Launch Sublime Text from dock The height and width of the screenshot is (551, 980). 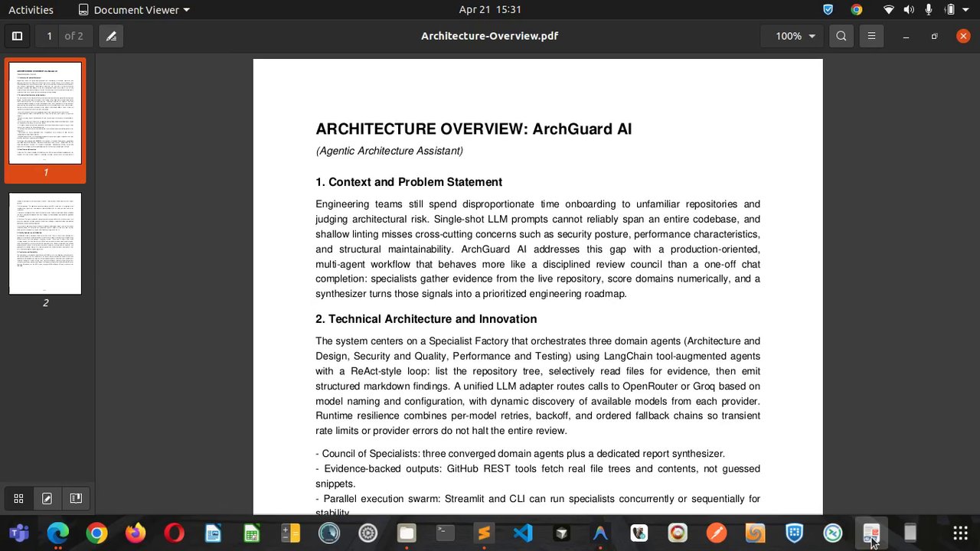(x=484, y=533)
